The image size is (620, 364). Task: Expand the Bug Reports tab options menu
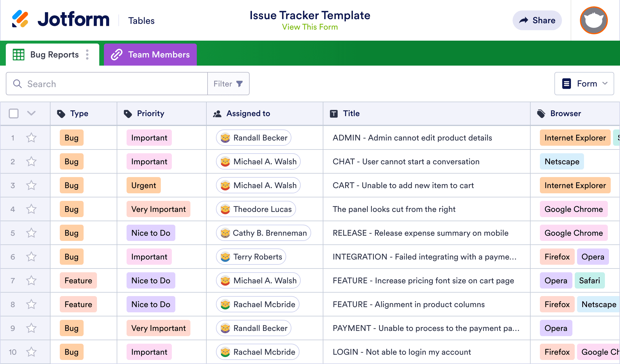coord(89,55)
